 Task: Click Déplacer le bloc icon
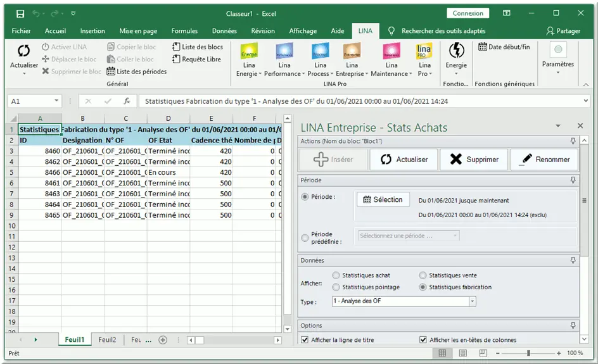[46, 59]
